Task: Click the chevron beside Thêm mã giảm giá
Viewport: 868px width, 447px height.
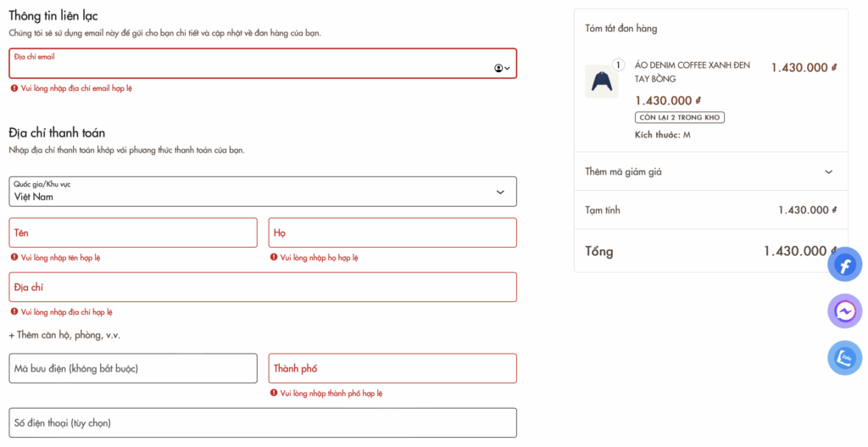Action: [x=829, y=172]
